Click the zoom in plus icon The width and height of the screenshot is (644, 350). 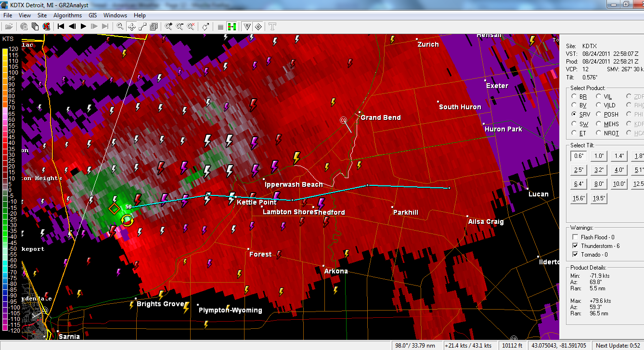point(168,26)
